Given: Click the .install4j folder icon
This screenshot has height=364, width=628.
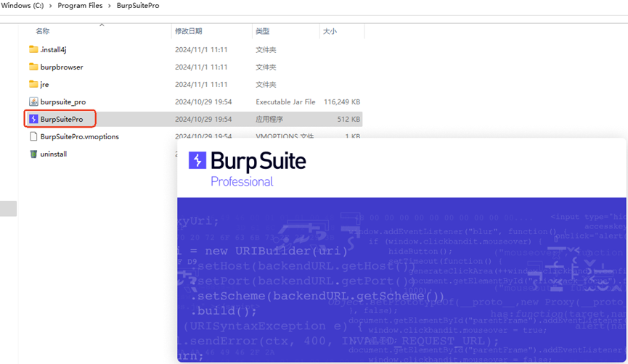Looking at the screenshot, I should coord(33,49).
